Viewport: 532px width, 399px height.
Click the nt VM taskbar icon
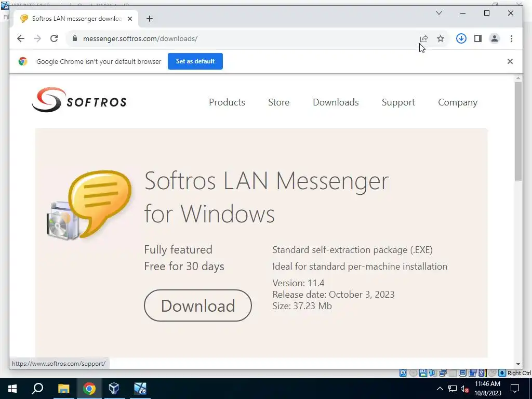pyautogui.click(x=140, y=389)
